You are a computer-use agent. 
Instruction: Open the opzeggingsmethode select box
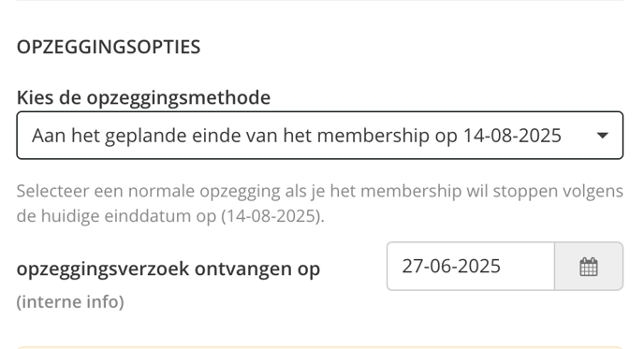pos(320,135)
